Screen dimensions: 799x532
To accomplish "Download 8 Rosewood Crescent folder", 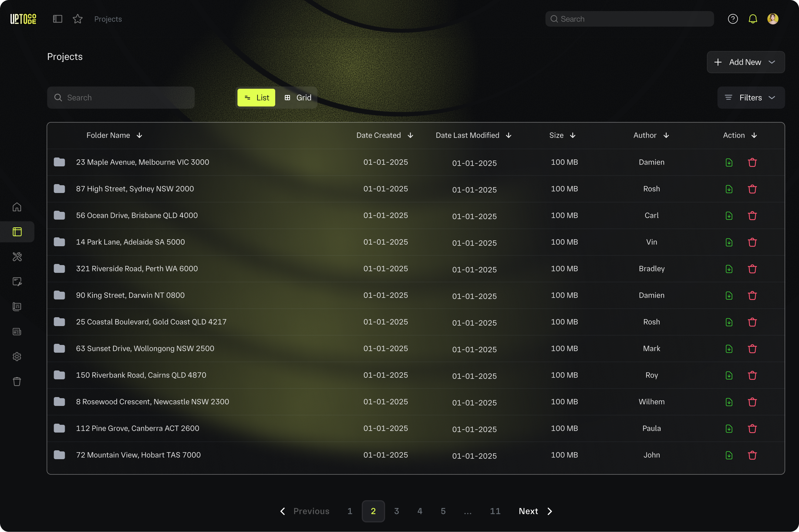I will [729, 402].
